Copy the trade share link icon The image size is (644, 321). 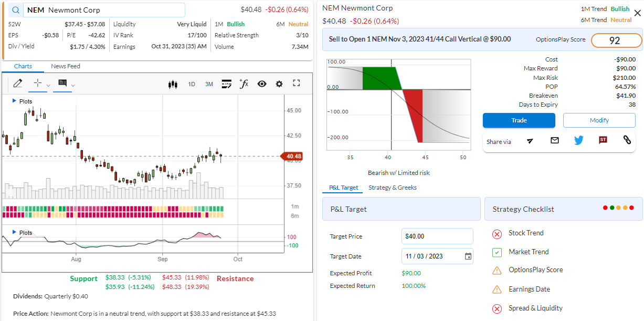click(627, 140)
